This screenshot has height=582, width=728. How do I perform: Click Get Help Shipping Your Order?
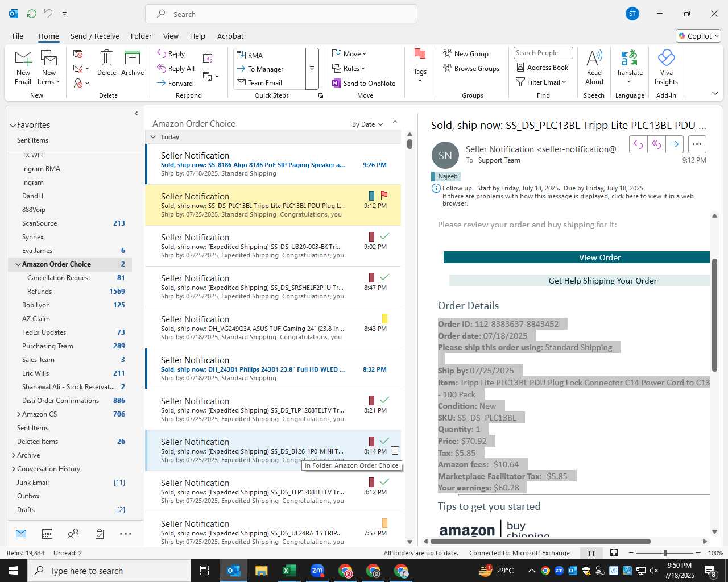pyautogui.click(x=580, y=281)
